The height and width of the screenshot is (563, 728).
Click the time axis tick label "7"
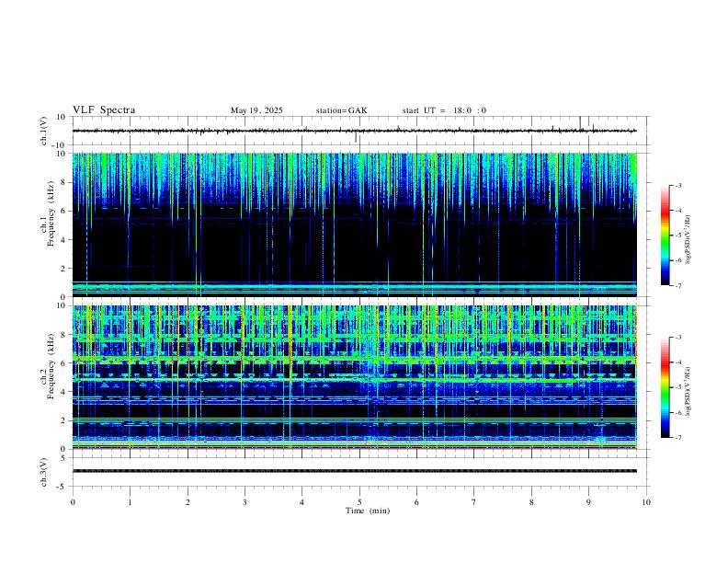[474, 502]
